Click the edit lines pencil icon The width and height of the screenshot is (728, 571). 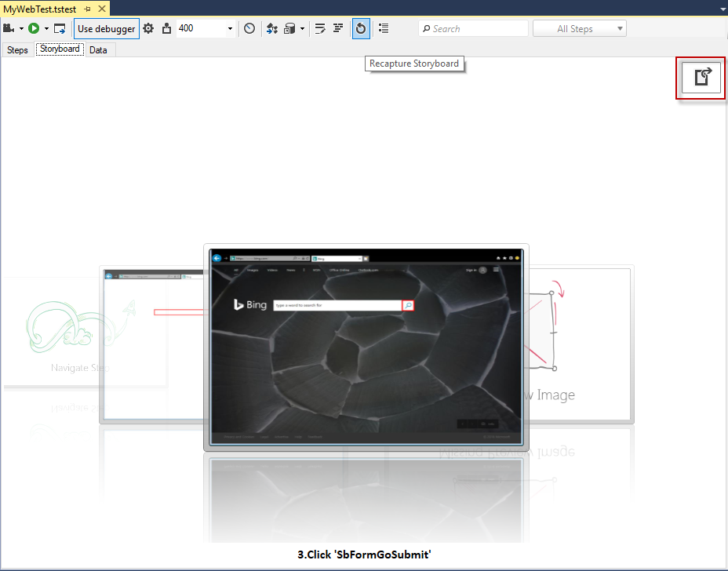pyautogui.click(x=320, y=29)
